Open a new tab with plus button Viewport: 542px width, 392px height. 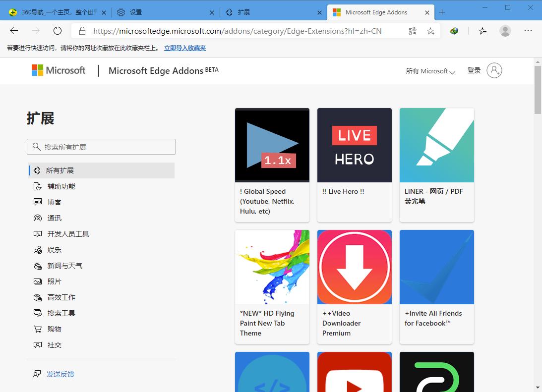pos(442,12)
